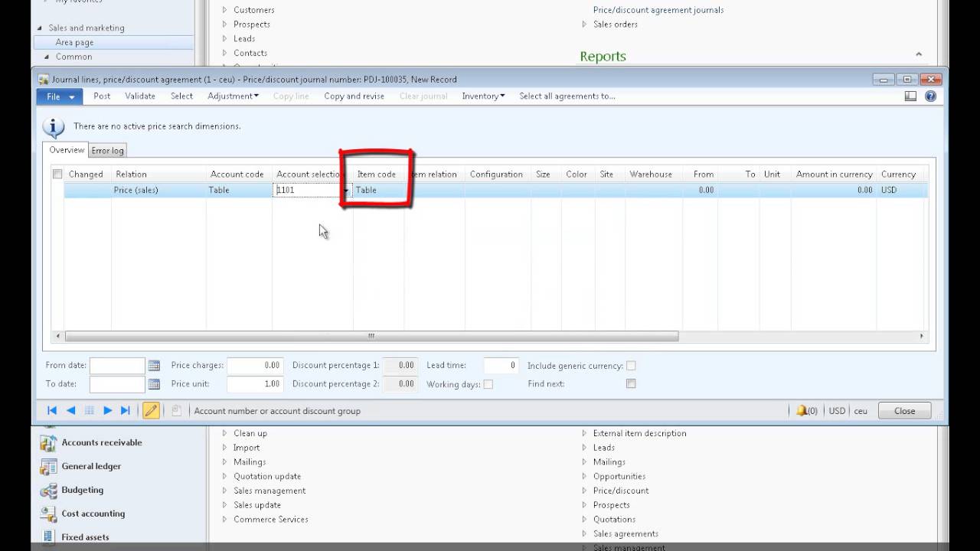The width and height of the screenshot is (980, 551).
Task: Switch to the Overview tab
Action: pyautogui.click(x=67, y=150)
